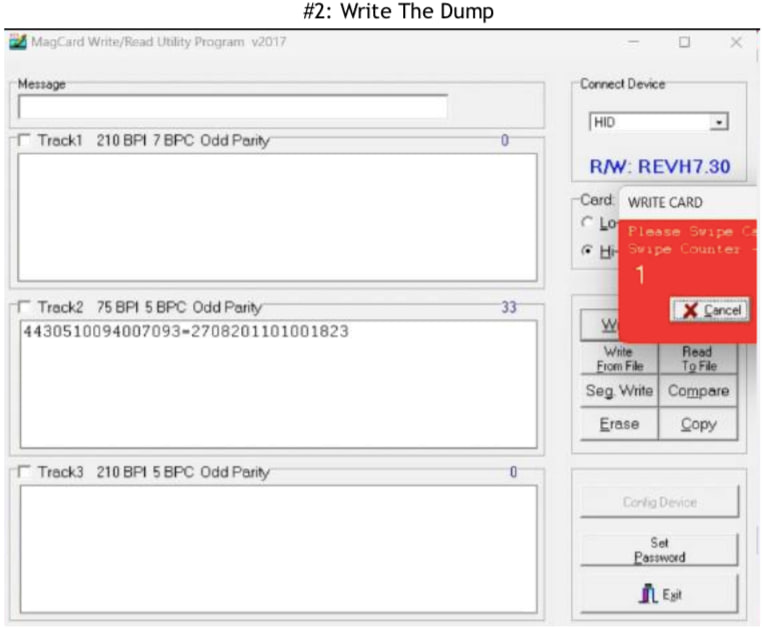Viewport: 762px width, 635px height.
Task: Enable the Track1 checkbox
Action: tap(25, 141)
